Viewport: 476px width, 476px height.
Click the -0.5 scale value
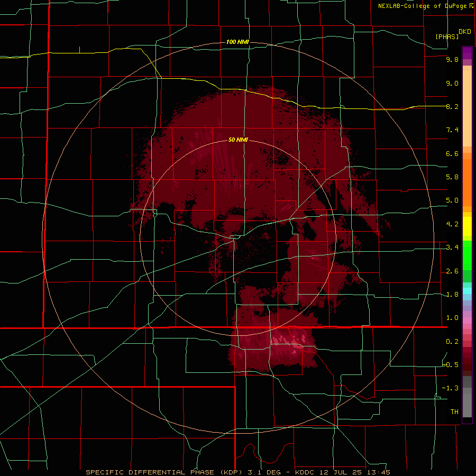[x=451, y=364]
